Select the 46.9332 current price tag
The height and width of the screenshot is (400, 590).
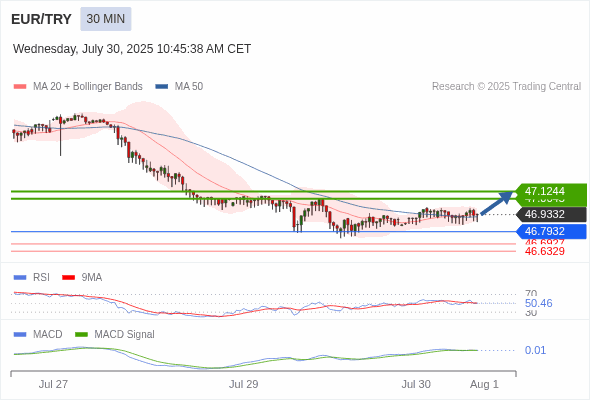pos(551,214)
